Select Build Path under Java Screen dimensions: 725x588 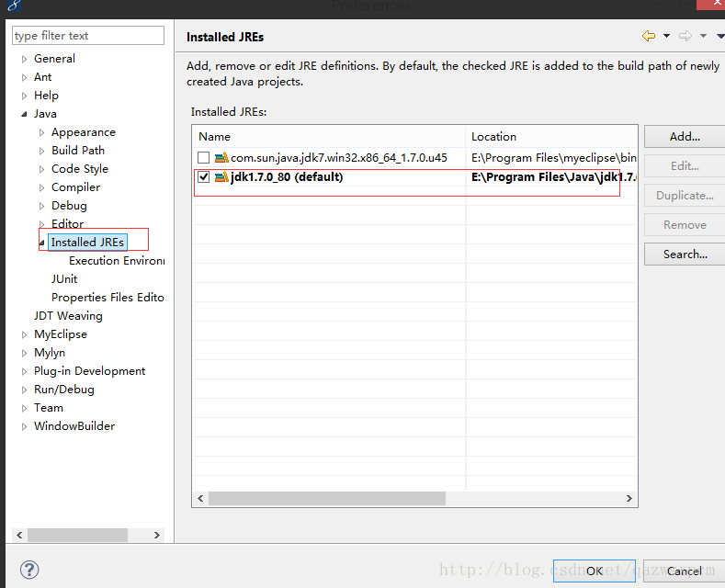(78, 151)
